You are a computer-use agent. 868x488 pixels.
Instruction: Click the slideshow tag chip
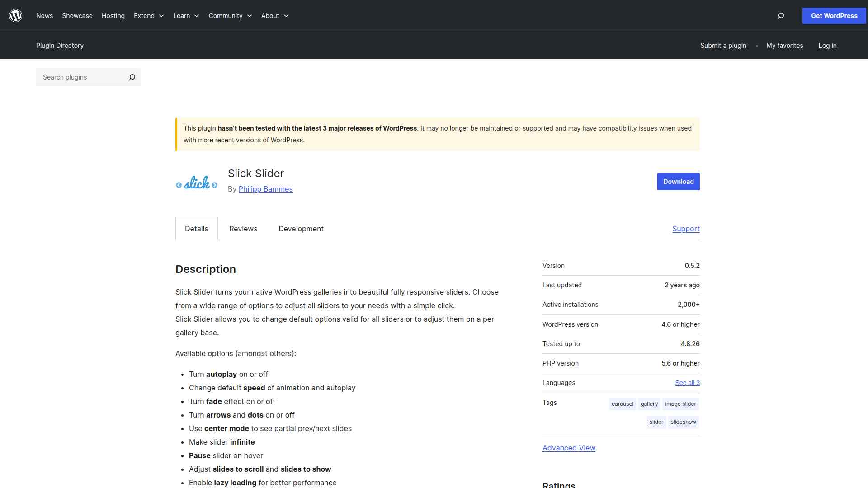click(683, 422)
